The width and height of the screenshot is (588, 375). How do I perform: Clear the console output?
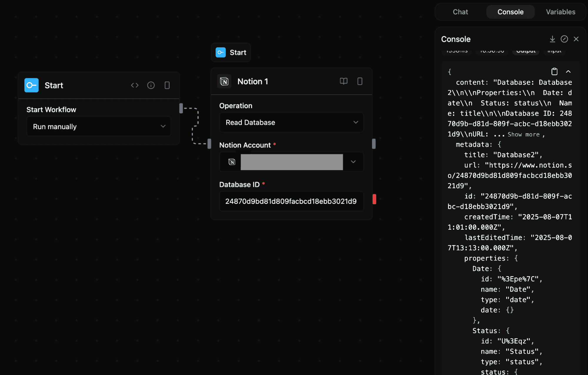tap(564, 39)
